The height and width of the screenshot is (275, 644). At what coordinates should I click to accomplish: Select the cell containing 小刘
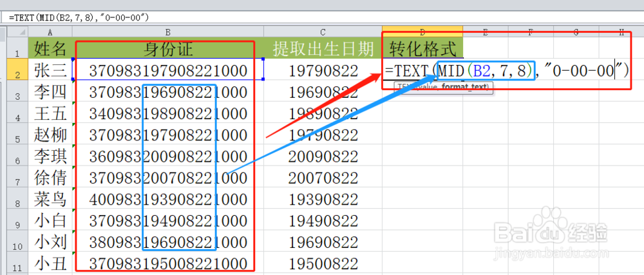50,241
